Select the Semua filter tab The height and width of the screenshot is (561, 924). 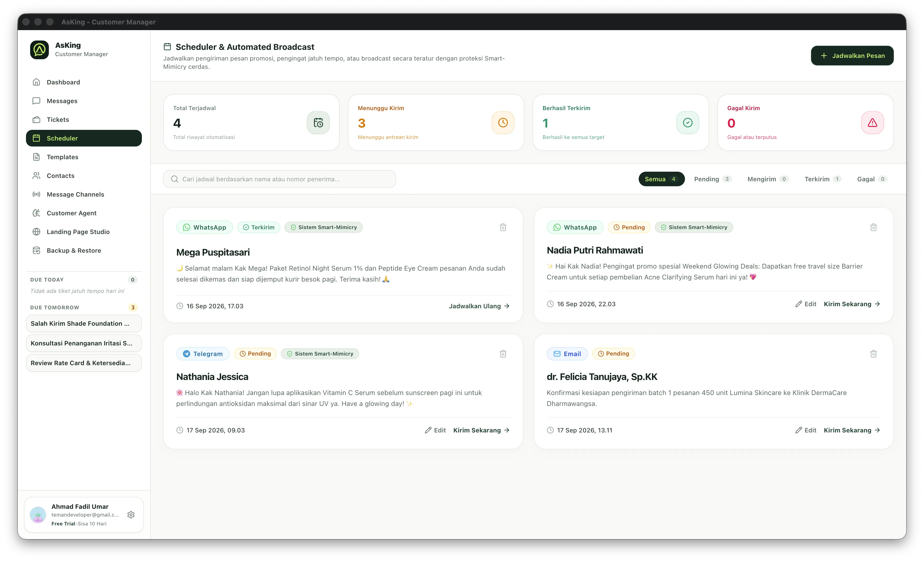pos(662,179)
